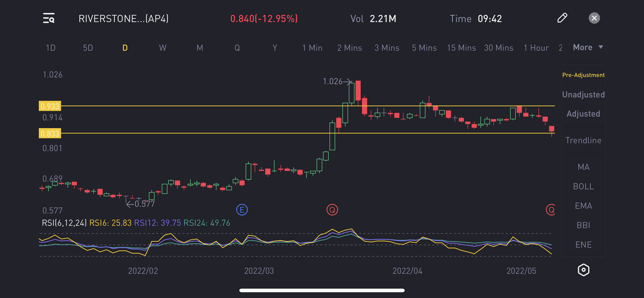Apply the BOLL indicator overlay
Viewport: 644px width, 298px height.
coord(583,186)
